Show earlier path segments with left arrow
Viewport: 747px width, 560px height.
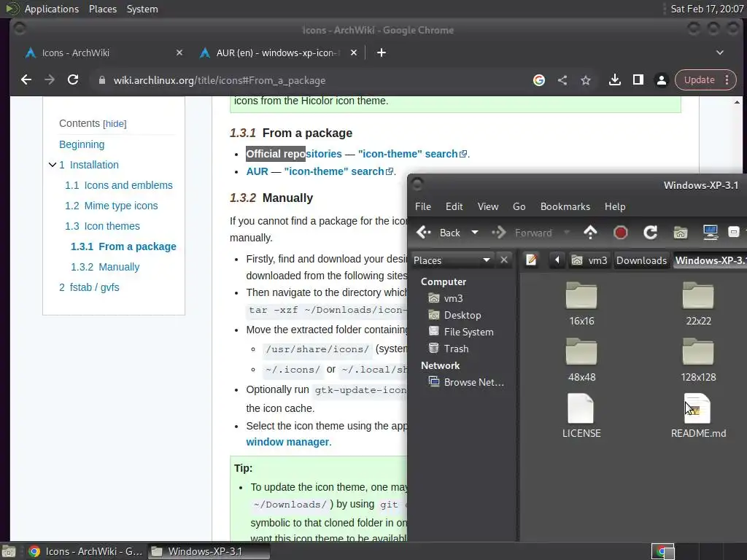[557, 260]
